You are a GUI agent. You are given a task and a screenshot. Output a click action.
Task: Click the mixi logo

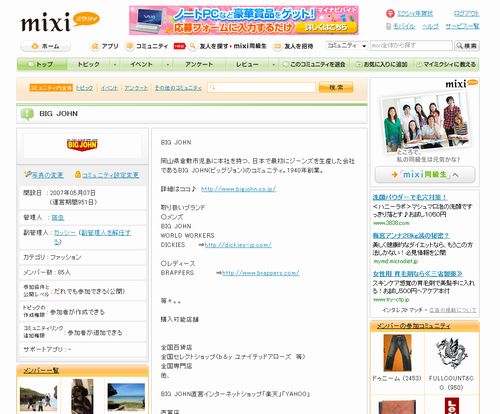coord(60,23)
